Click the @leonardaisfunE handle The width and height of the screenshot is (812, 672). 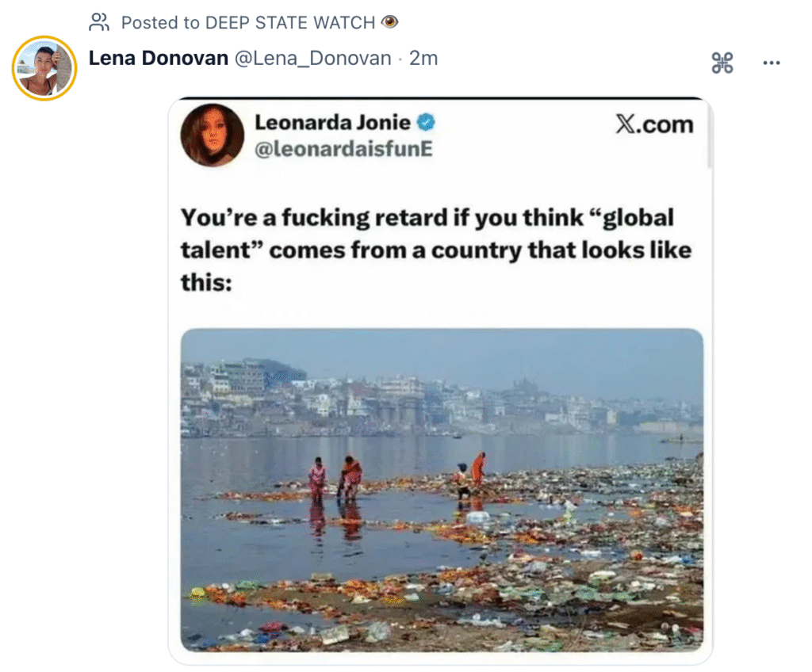343,149
